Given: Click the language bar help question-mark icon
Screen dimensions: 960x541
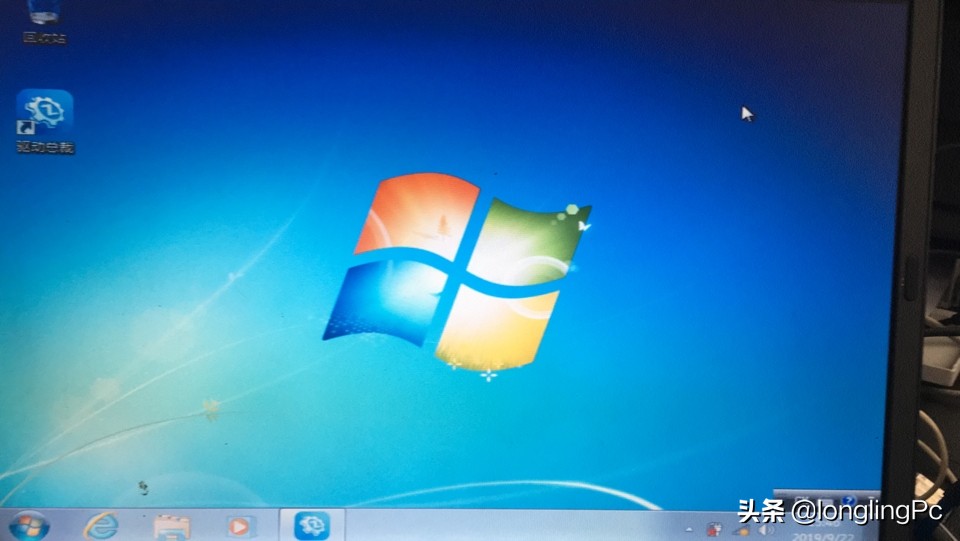Looking at the screenshot, I should pos(848,501).
